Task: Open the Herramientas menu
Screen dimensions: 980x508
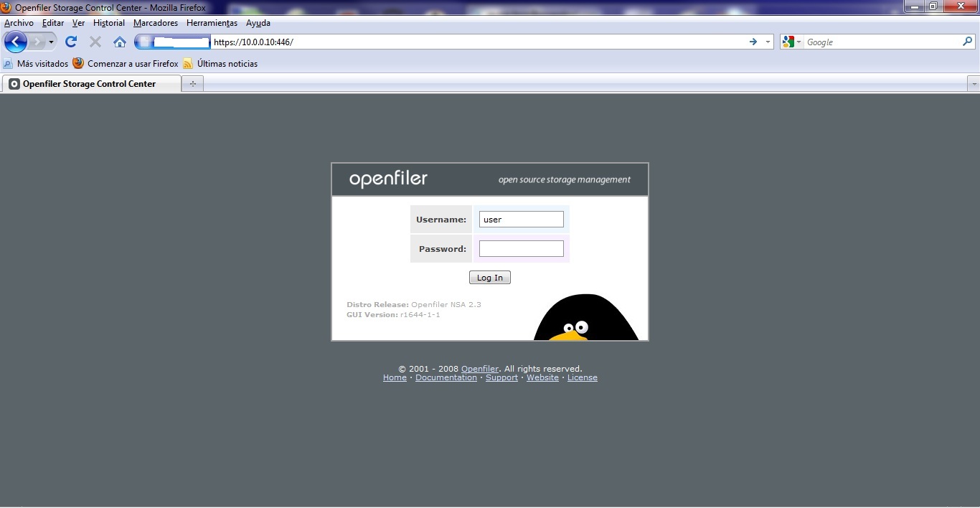Action: click(x=212, y=23)
